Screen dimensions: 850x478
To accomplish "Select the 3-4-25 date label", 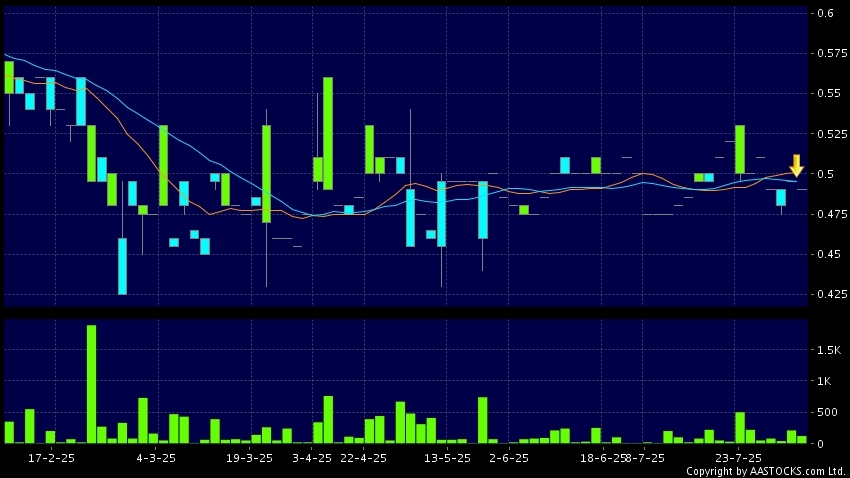I will 312,458.
